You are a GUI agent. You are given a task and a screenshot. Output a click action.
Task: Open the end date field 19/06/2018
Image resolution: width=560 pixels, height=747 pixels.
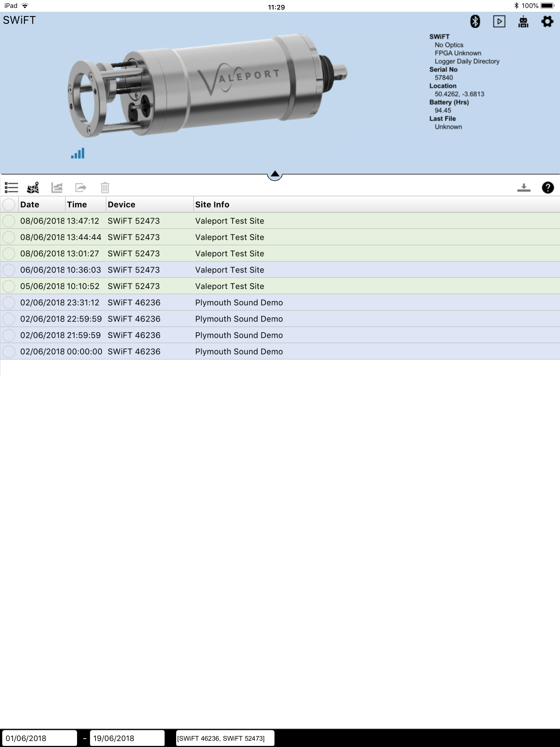click(127, 738)
